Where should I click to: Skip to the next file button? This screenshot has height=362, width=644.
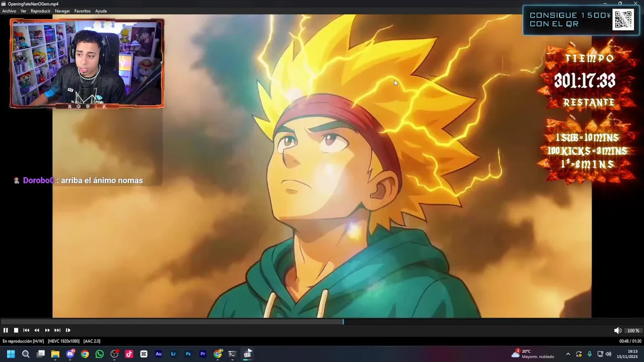(57, 330)
